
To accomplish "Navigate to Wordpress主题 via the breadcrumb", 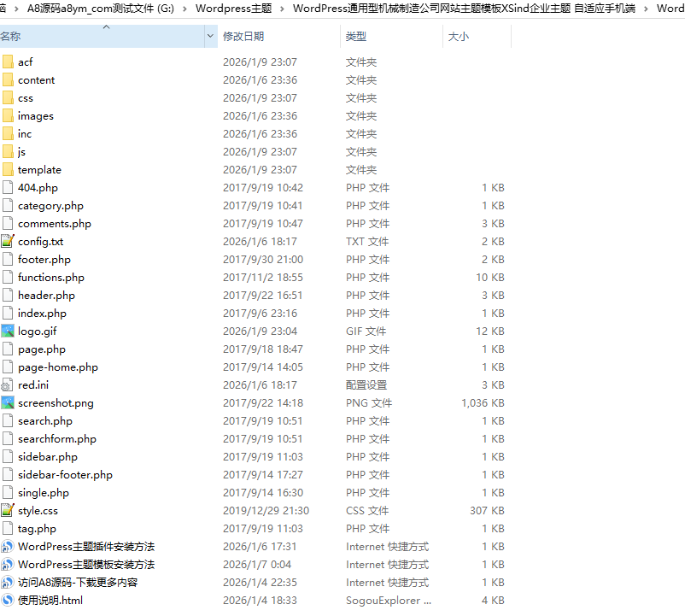I will tap(233, 9).
